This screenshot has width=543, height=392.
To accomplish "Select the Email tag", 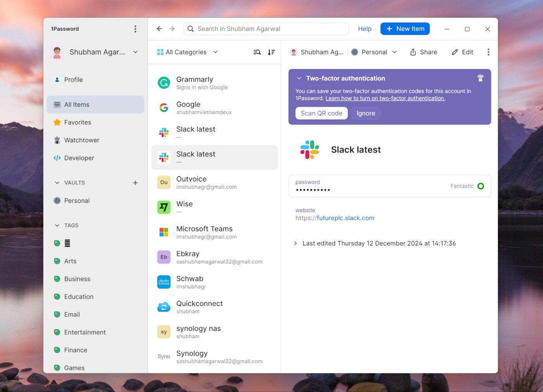I will coord(95,314).
